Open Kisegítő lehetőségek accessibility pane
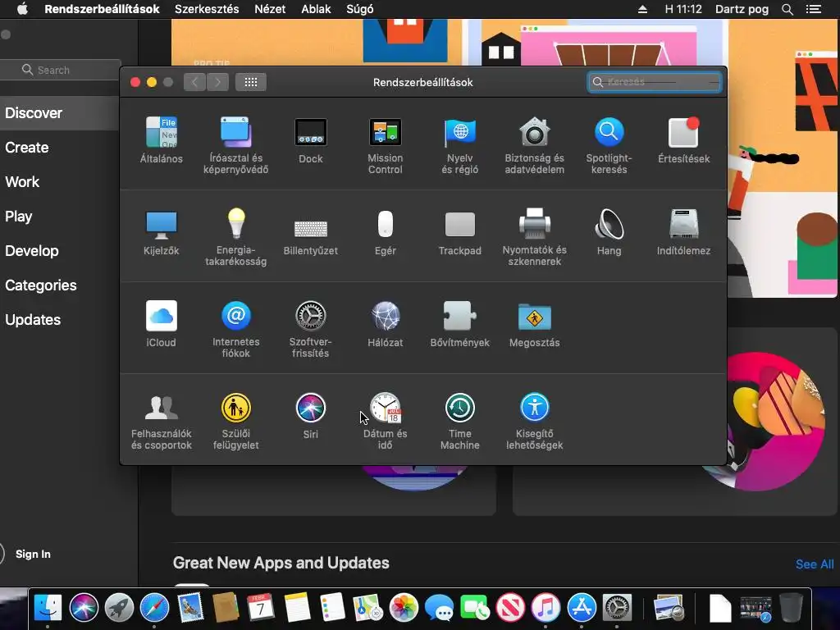 [x=534, y=421]
